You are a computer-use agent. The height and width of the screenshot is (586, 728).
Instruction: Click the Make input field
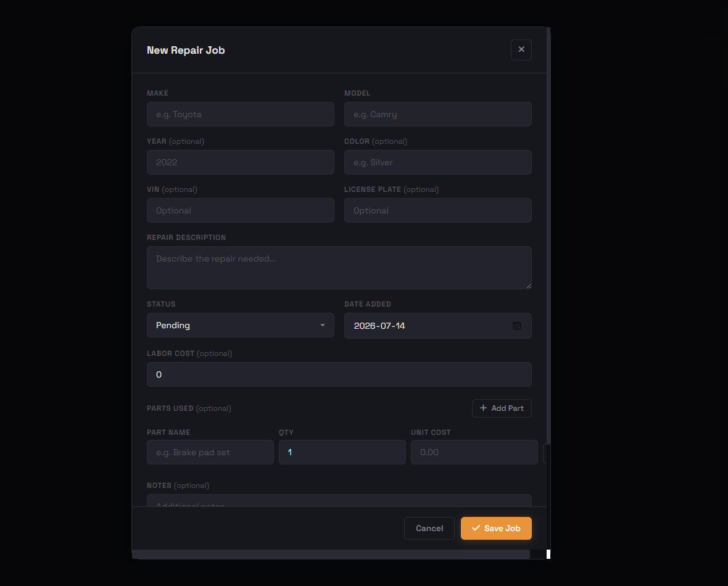coord(241,114)
